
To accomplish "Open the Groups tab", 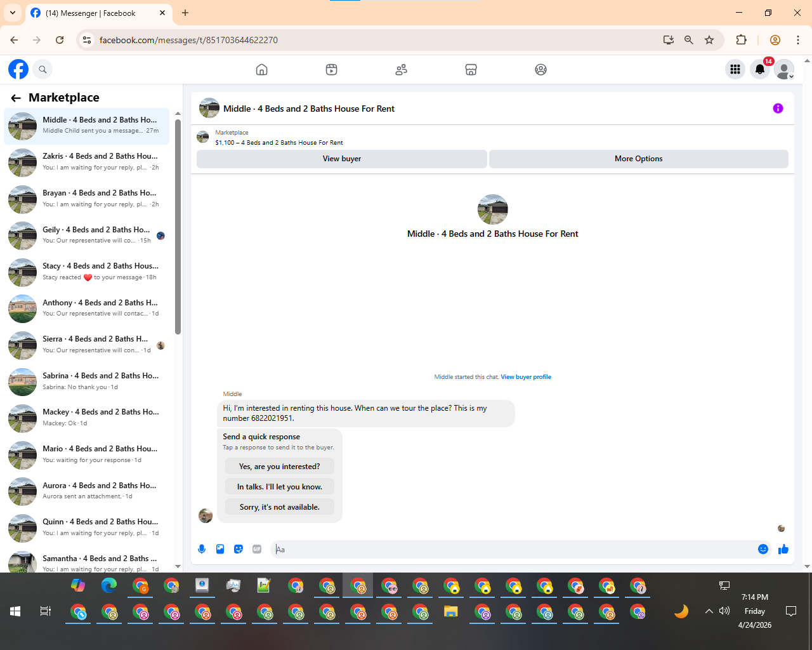I will (x=540, y=70).
